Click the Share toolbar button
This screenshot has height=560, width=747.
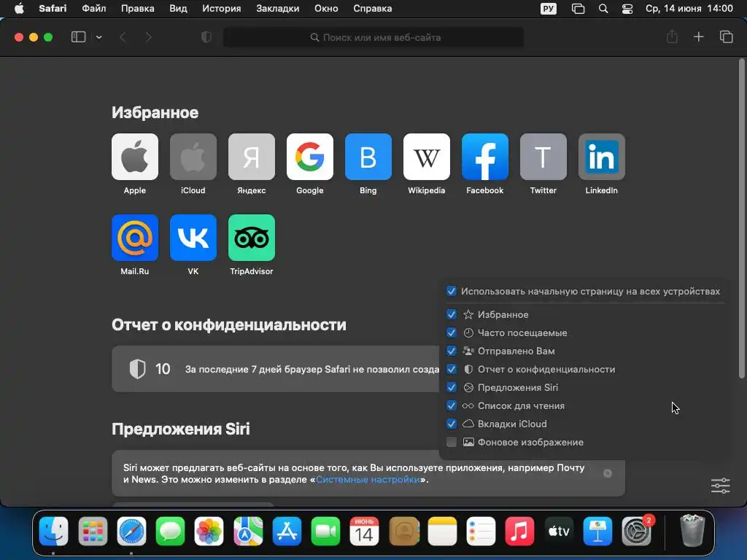point(672,36)
